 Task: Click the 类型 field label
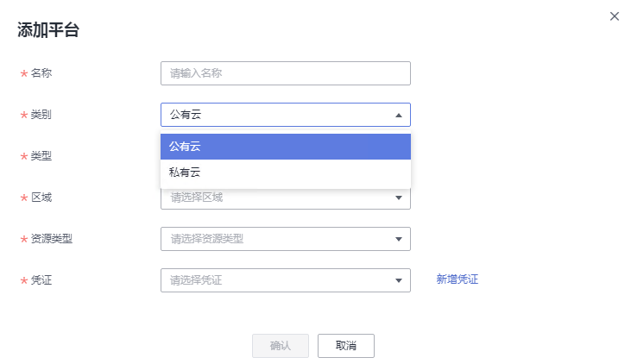(41, 156)
